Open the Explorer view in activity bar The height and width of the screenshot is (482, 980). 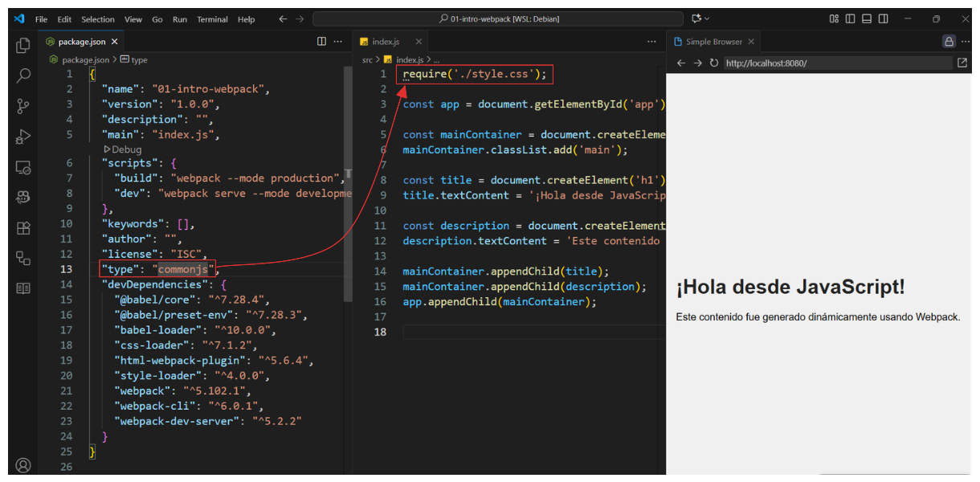tap(23, 46)
